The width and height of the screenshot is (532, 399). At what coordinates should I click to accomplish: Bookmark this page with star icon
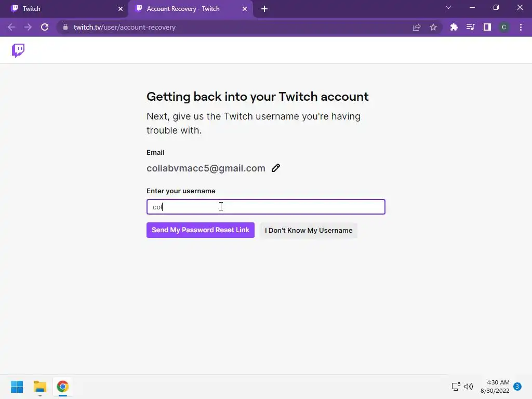click(x=433, y=27)
